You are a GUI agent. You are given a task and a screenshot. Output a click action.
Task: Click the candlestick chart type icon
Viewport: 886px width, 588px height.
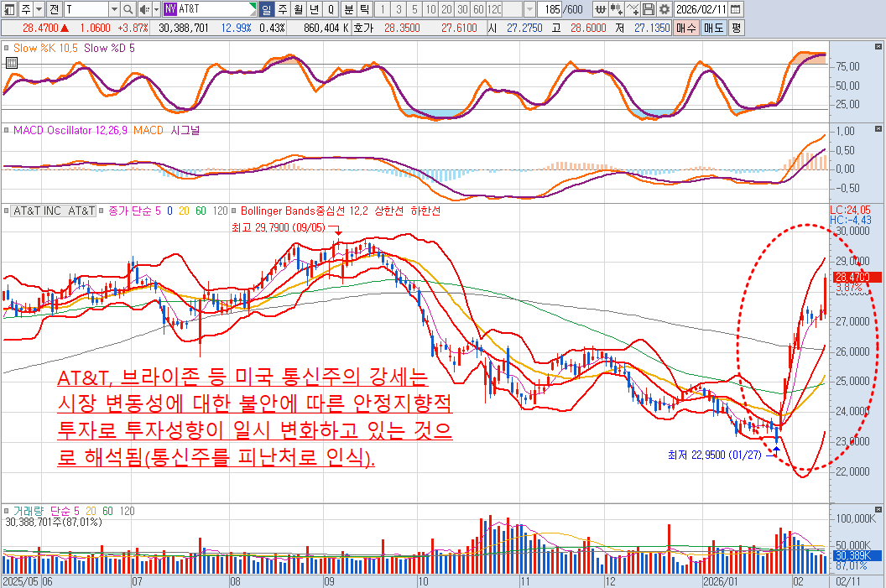(617, 9)
